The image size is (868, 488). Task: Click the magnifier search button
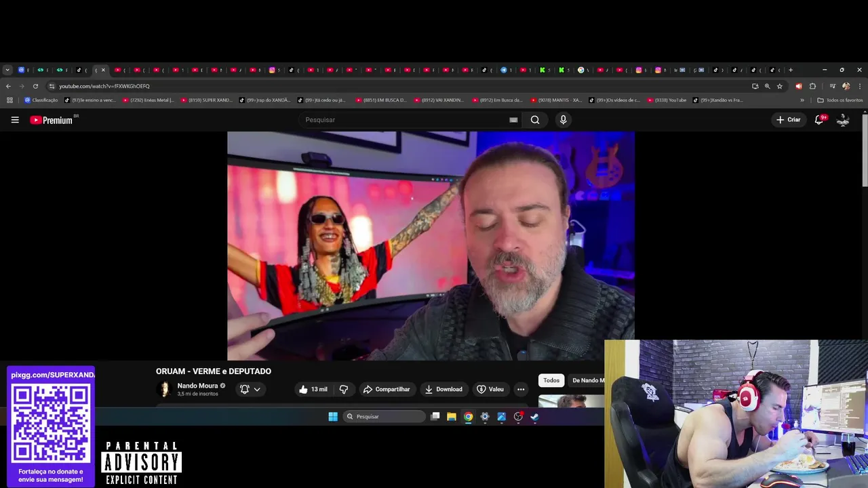535,120
